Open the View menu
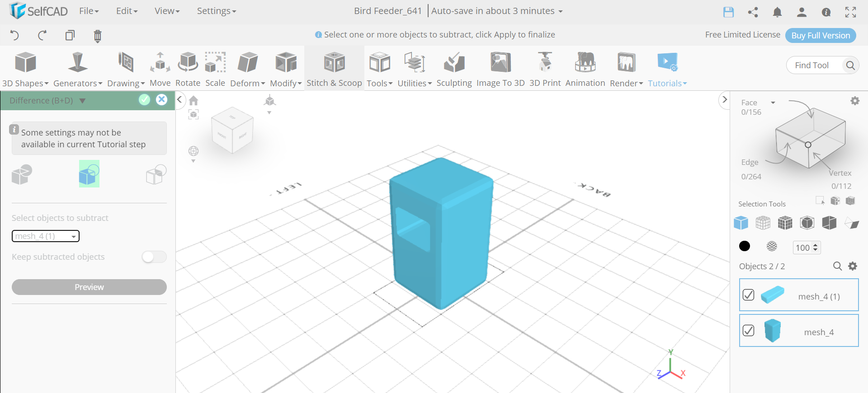Viewport: 868px width, 393px height. pos(167,11)
